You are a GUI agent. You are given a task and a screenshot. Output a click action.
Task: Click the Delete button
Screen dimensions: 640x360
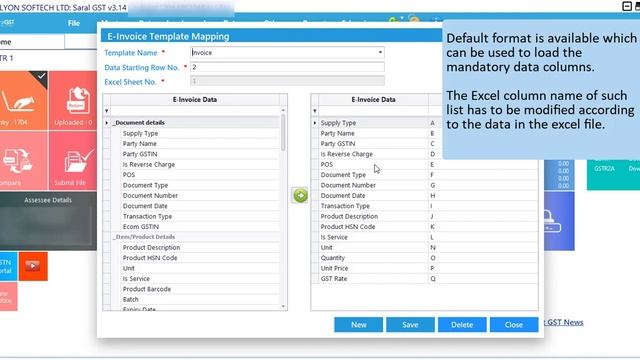tap(462, 325)
